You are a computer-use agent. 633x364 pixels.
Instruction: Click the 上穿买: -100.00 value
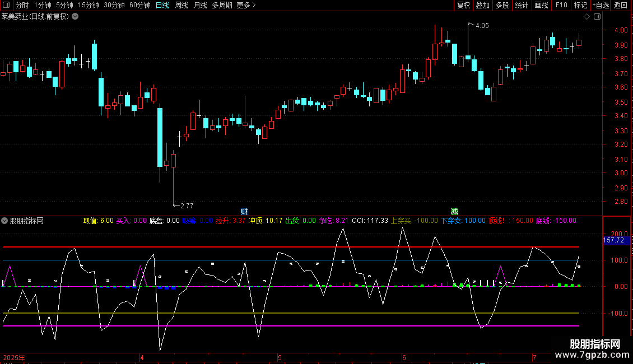tap(414, 221)
